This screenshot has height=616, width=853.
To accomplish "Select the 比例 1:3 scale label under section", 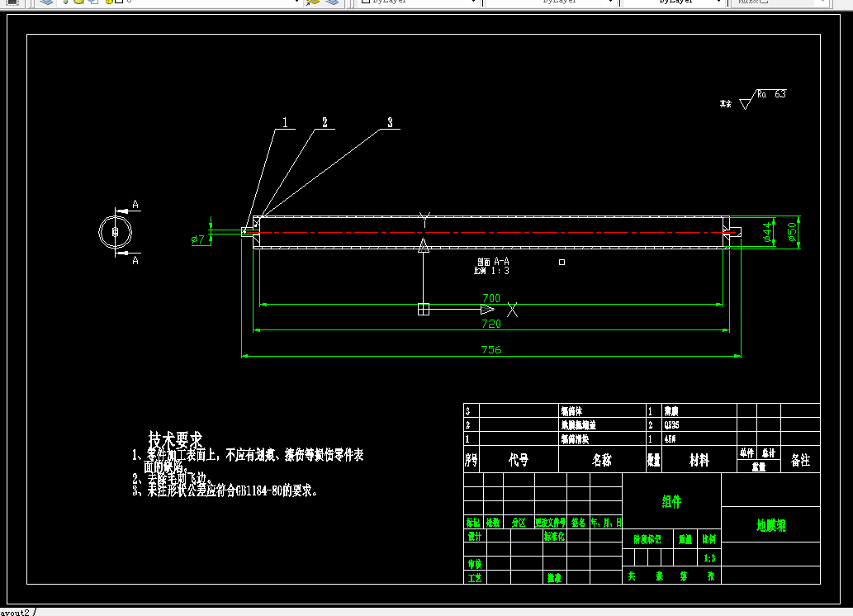I will coord(491,271).
